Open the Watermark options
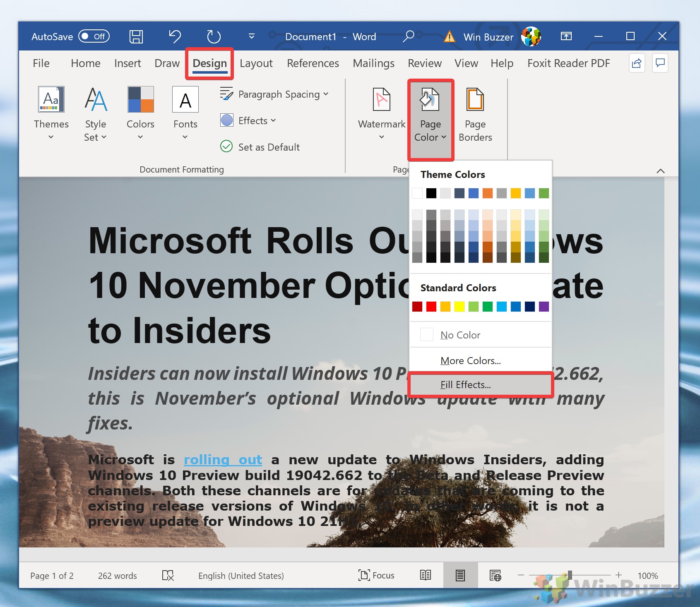 click(381, 113)
